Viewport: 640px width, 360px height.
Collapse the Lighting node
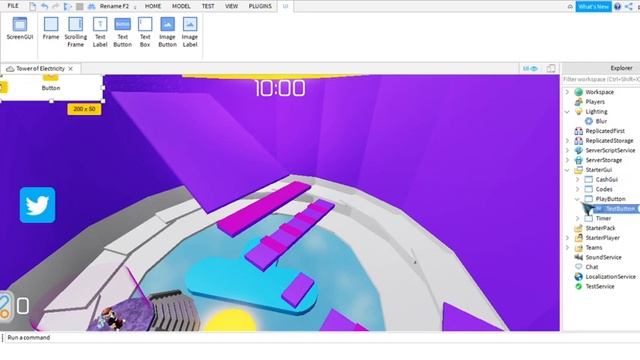coord(567,111)
